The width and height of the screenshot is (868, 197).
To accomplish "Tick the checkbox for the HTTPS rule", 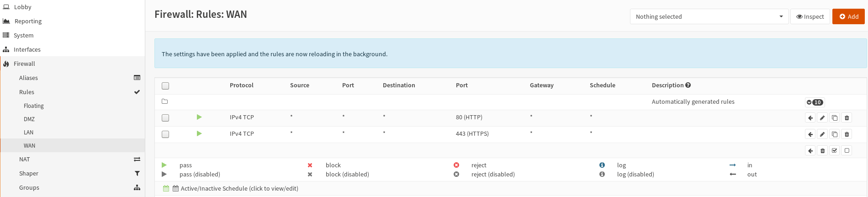I will (165, 134).
